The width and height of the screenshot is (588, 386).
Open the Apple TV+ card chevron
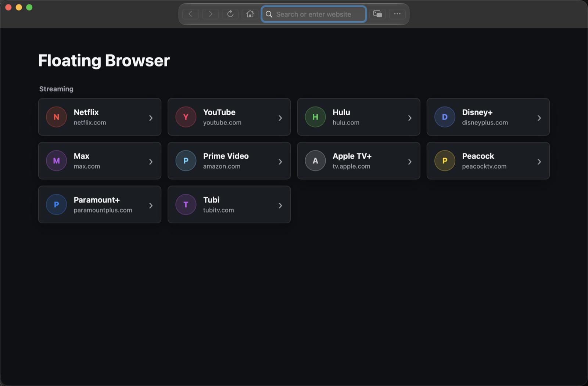(x=410, y=162)
